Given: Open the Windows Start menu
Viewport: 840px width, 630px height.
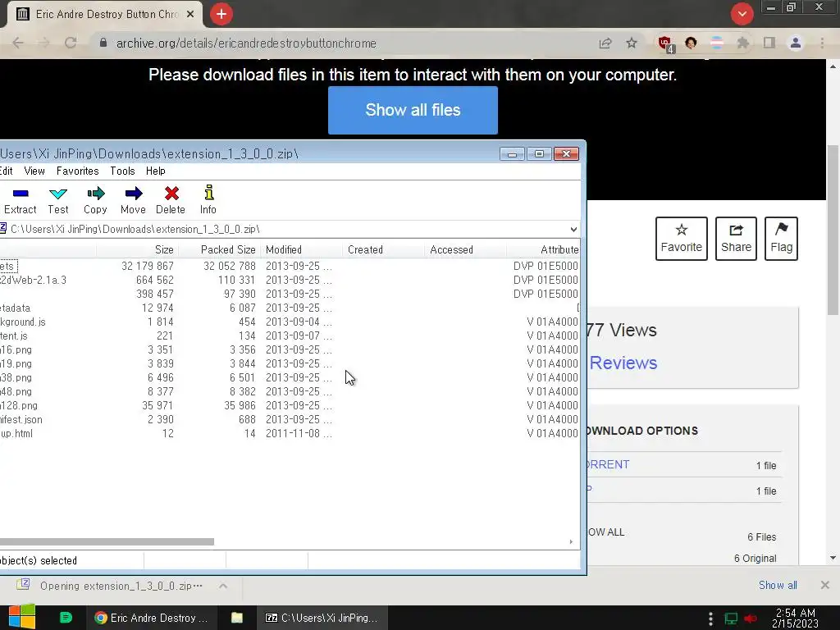Looking at the screenshot, I should pyautogui.click(x=21, y=617).
